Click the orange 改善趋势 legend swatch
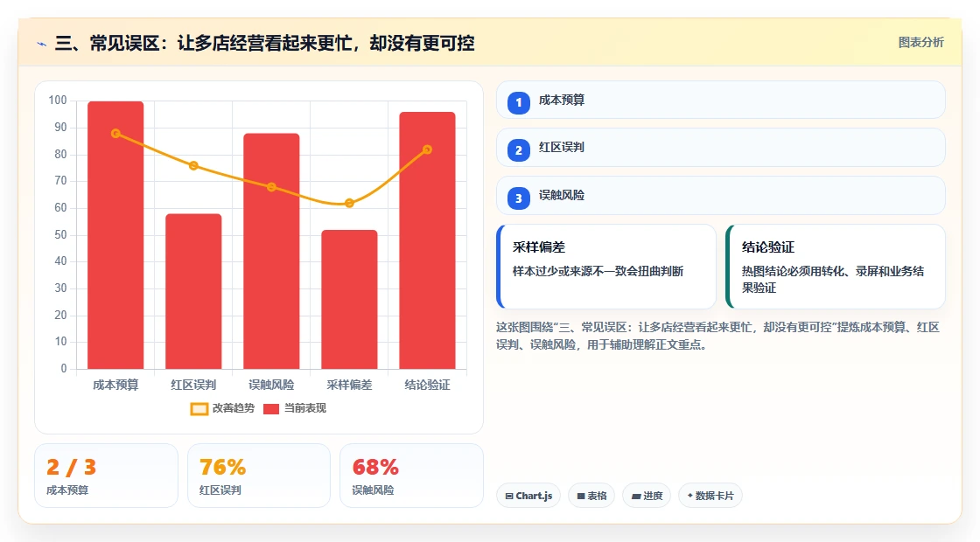 coord(199,409)
